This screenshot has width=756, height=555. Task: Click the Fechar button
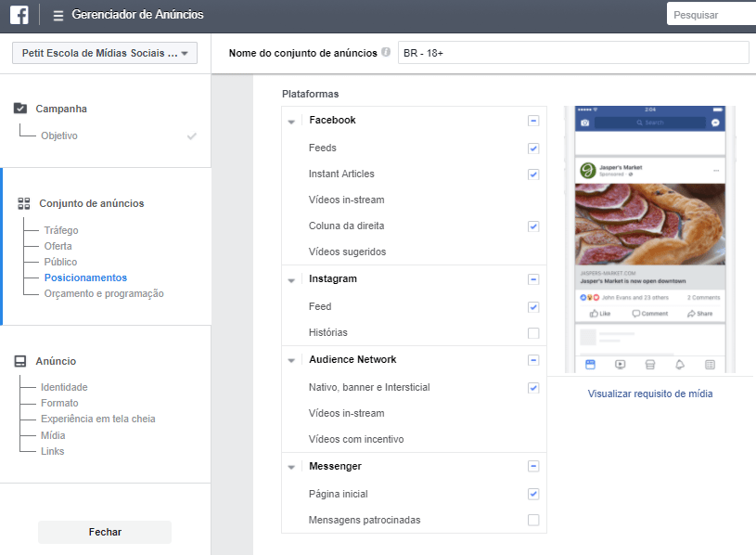(x=104, y=532)
